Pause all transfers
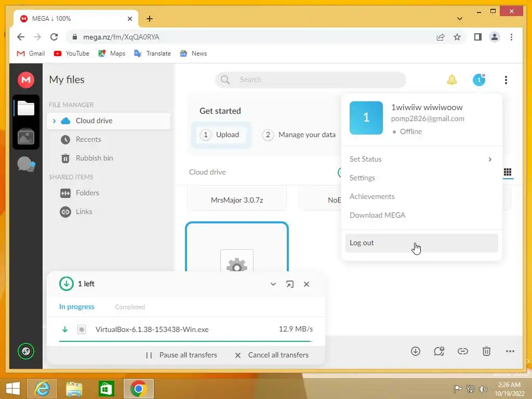Image resolution: width=532 pixels, height=399 pixels. pos(181,355)
